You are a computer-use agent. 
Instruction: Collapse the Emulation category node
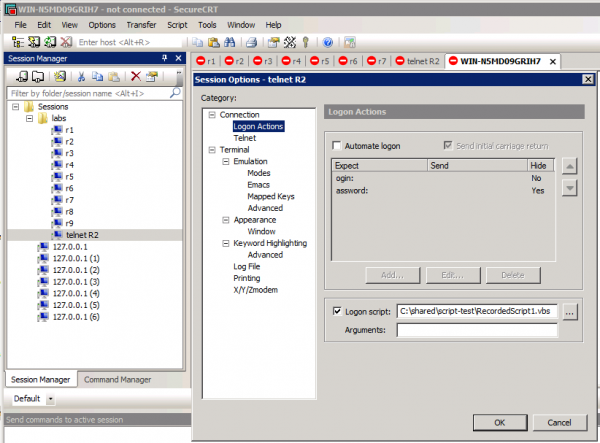click(x=225, y=161)
